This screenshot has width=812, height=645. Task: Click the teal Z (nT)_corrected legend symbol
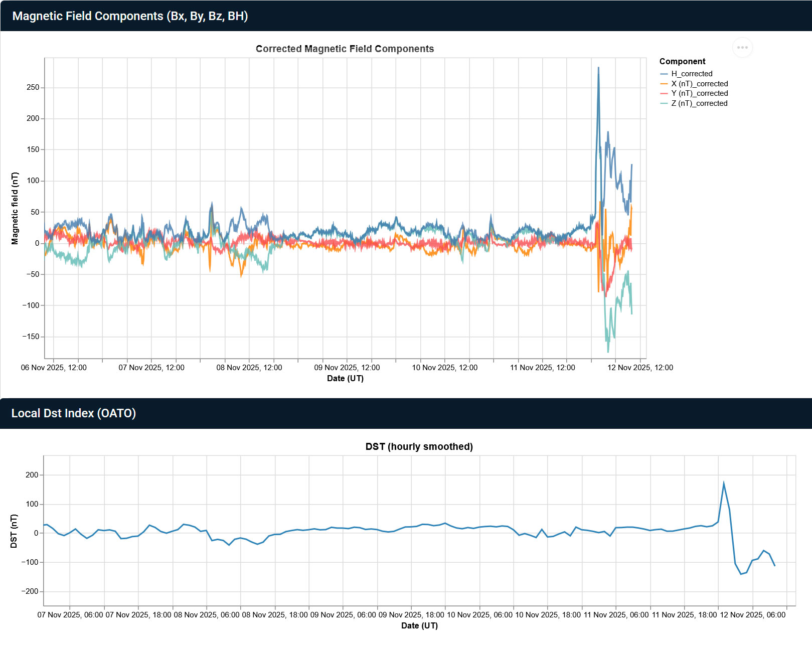point(664,103)
